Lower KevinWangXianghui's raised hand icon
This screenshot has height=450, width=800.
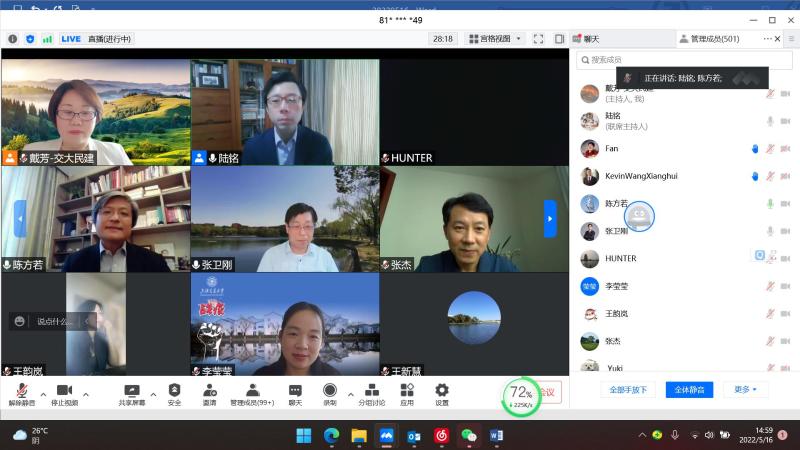click(x=755, y=176)
